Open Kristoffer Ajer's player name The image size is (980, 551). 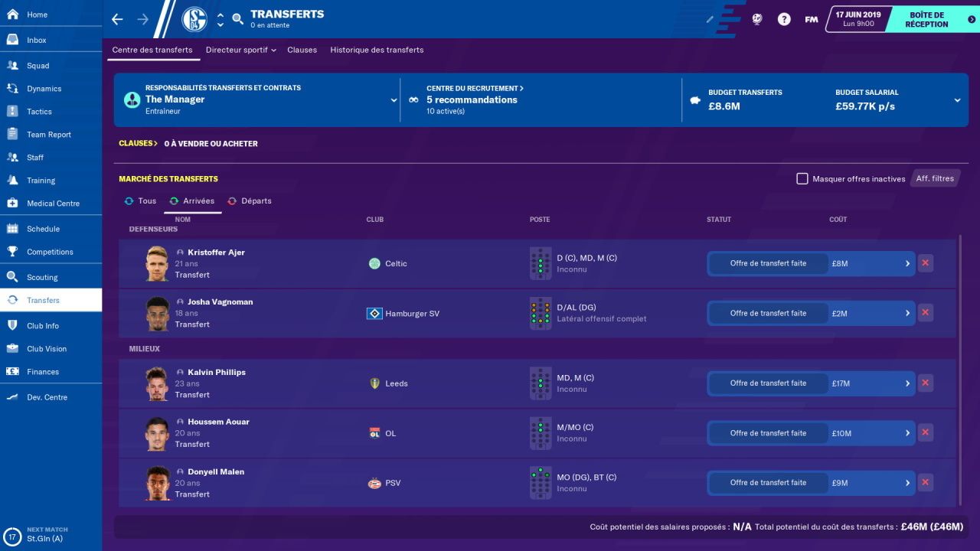click(x=216, y=253)
